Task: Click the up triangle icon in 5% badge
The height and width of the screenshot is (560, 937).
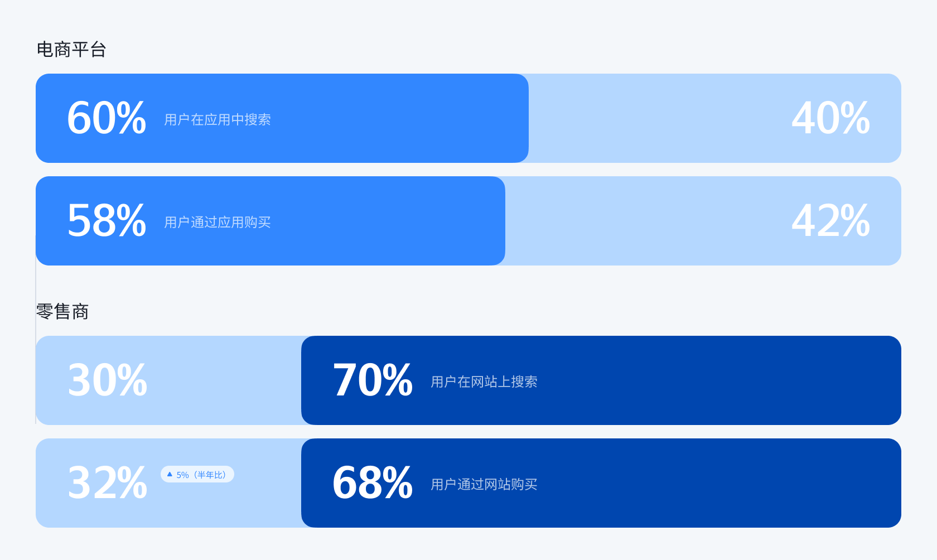Action: tap(170, 474)
